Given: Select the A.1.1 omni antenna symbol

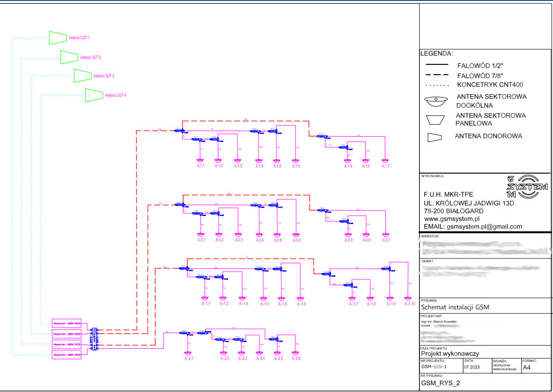Looking at the screenshot, I should pyautogui.click(x=201, y=162).
